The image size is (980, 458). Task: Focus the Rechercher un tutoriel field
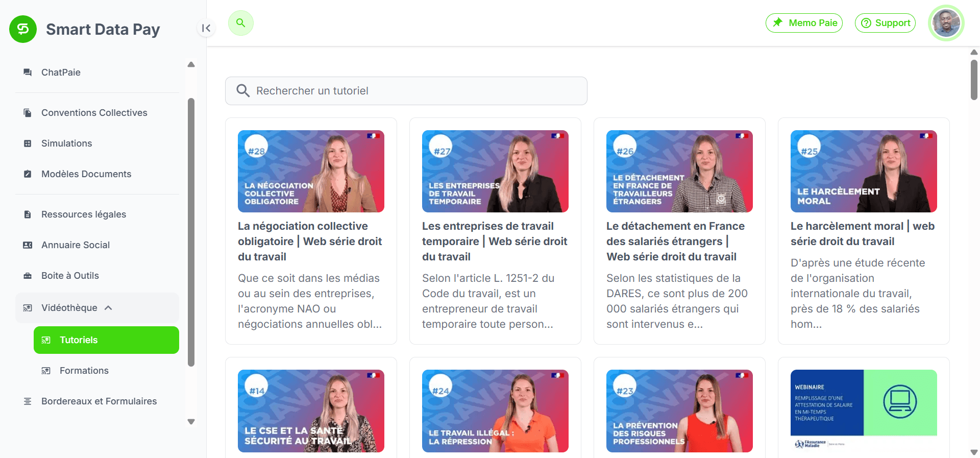[x=406, y=91]
